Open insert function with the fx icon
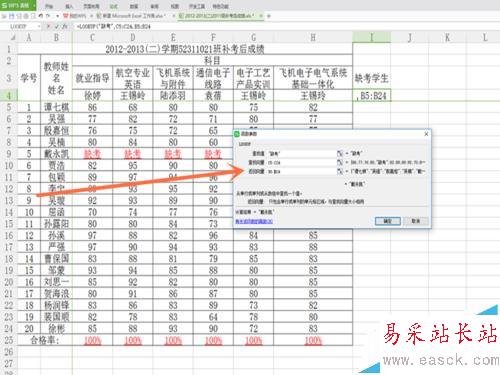Screen dimensions: 500x375 tap(65, 26)
